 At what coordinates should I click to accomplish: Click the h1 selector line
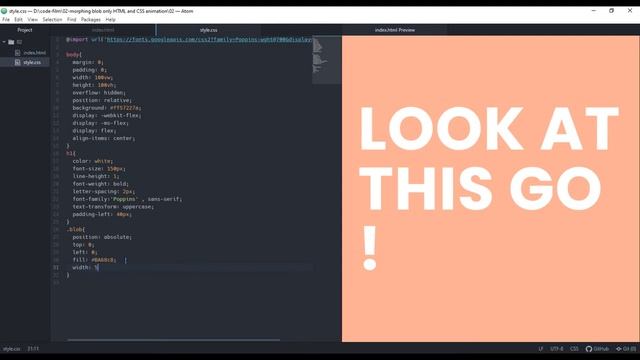click(71, 153)
